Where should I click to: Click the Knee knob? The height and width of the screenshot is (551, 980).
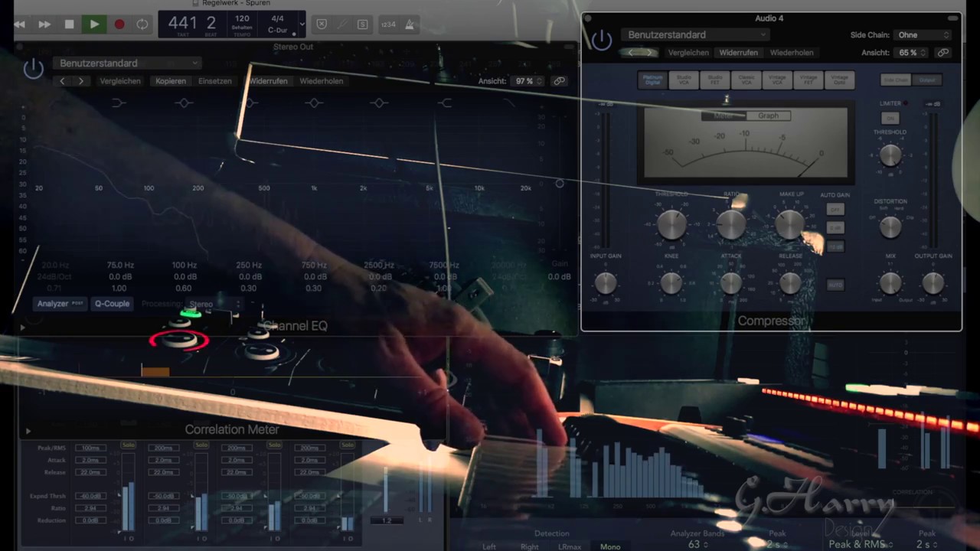pos(671,283)
